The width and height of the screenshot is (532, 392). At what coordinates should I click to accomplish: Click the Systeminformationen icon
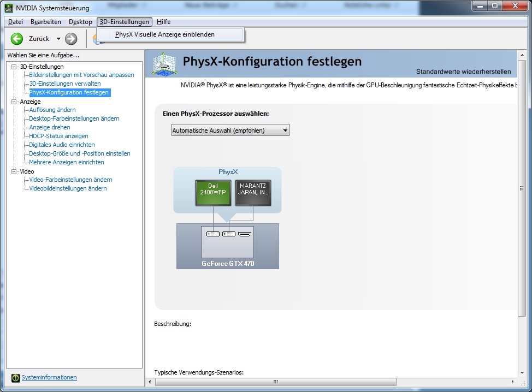pos(16,378)
